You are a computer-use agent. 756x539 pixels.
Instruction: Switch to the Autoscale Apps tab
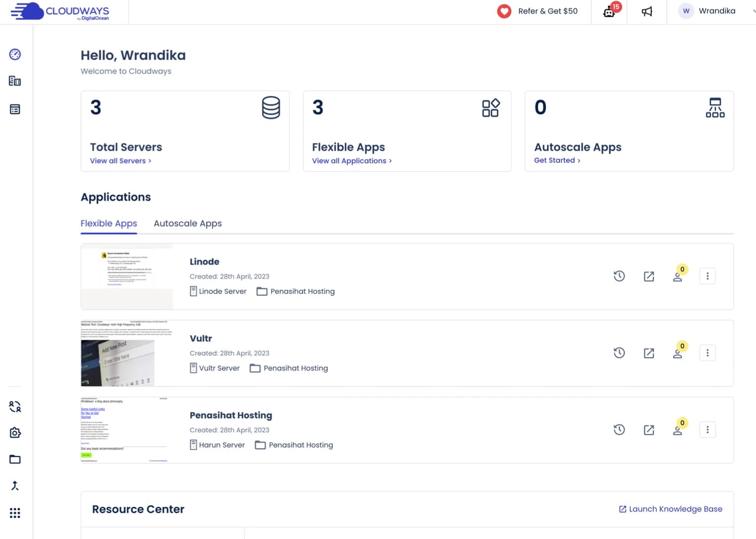click(188, 223)
